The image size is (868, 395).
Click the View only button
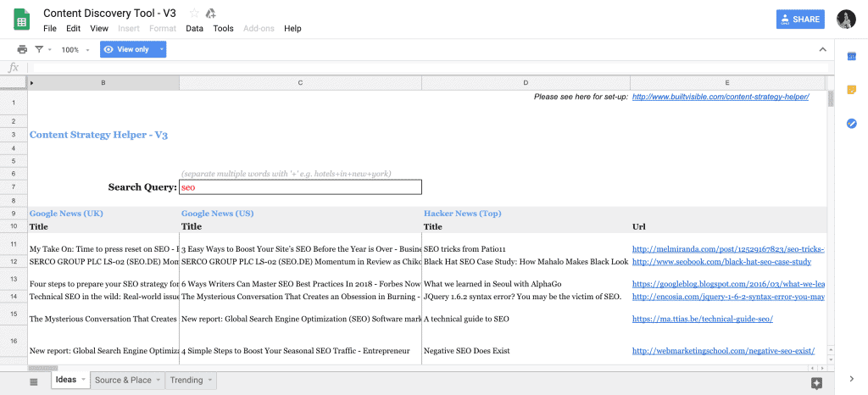(127, 49)
